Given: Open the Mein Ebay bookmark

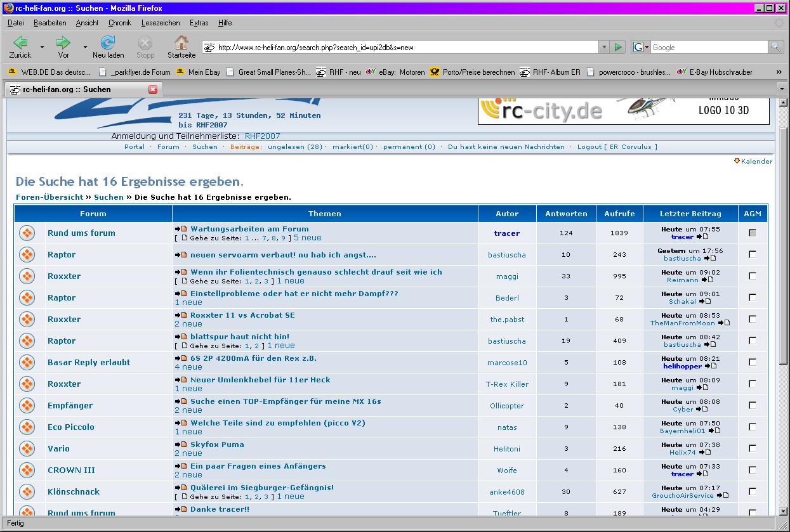Looking at the screenshot, I should [198, 72].
